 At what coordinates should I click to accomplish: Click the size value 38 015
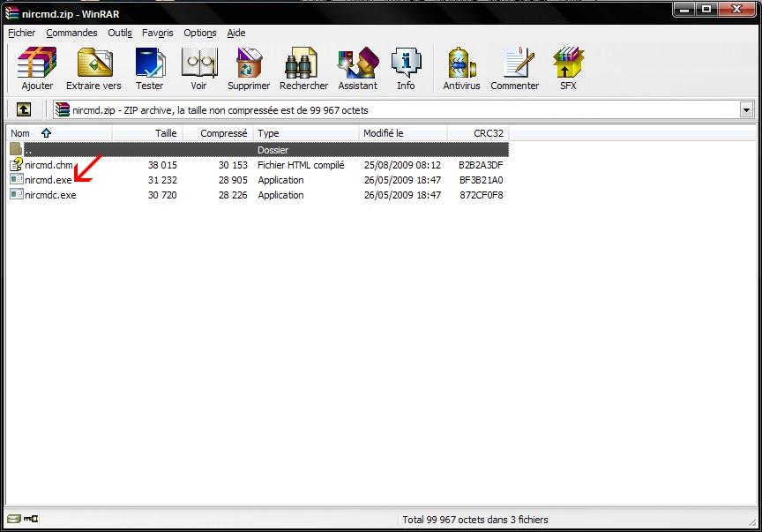162,165
